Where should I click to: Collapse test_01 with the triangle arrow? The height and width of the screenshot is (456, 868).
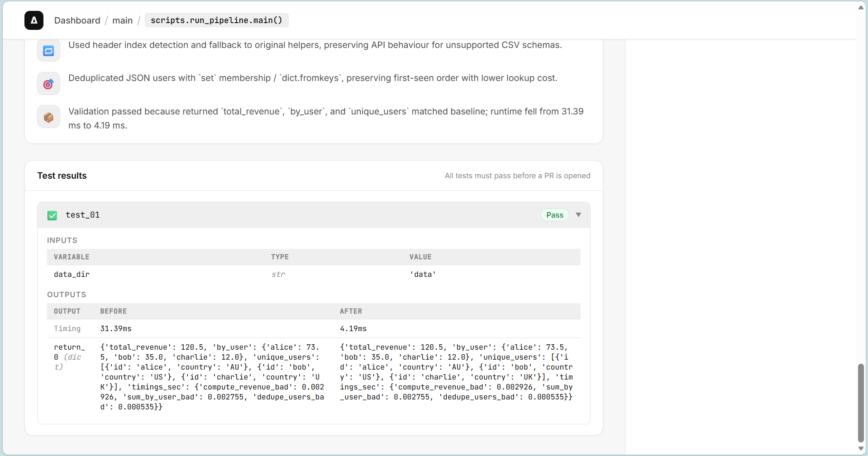point(578,215)
